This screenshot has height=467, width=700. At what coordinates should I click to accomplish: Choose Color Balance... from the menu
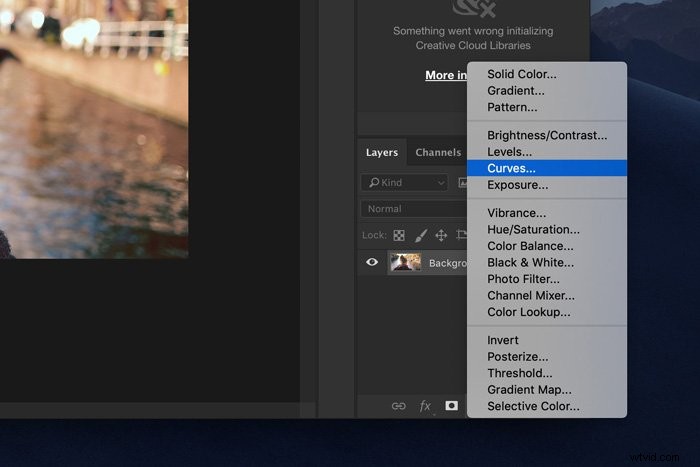[546, 246]
